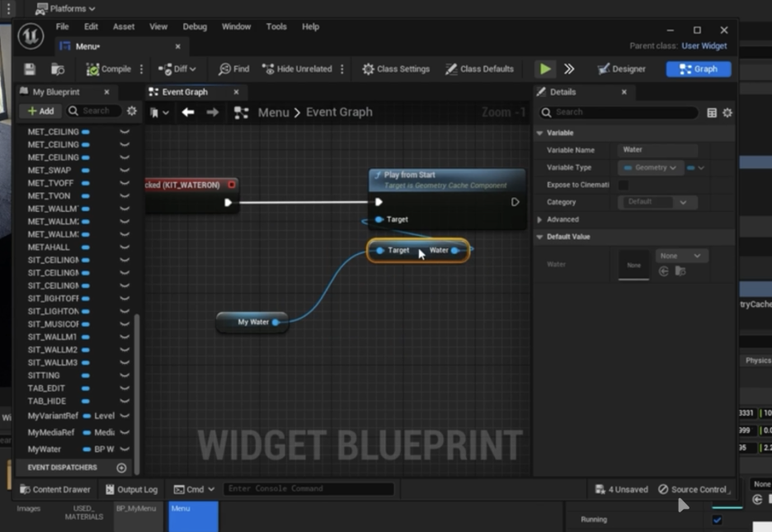This screenshot has width=772, height=532.
Task: Toggle visibility of MyWater variable
Action: [x=125, y=449]
